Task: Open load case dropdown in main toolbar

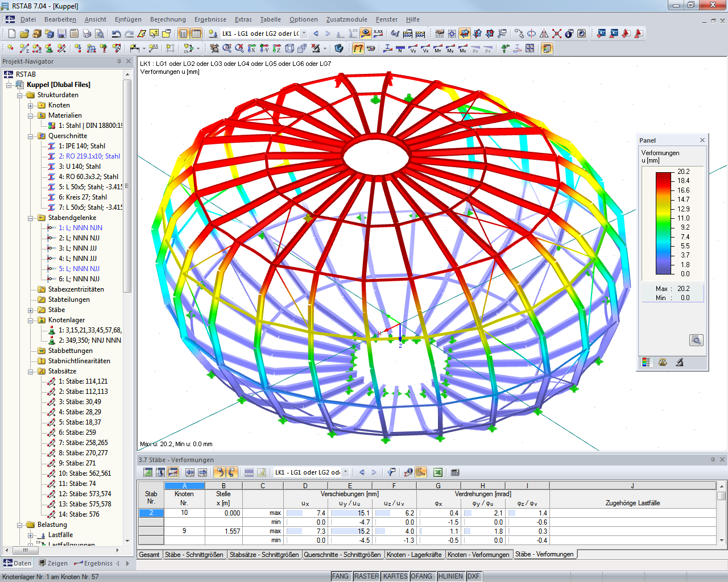Action: coord(304,34)
